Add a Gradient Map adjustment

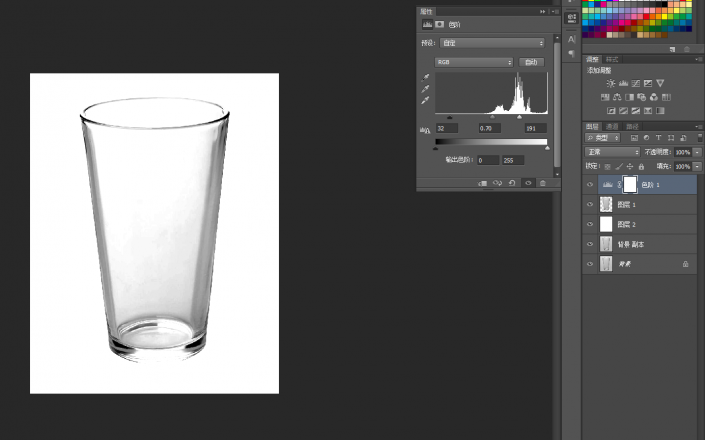tap(660, 111)
